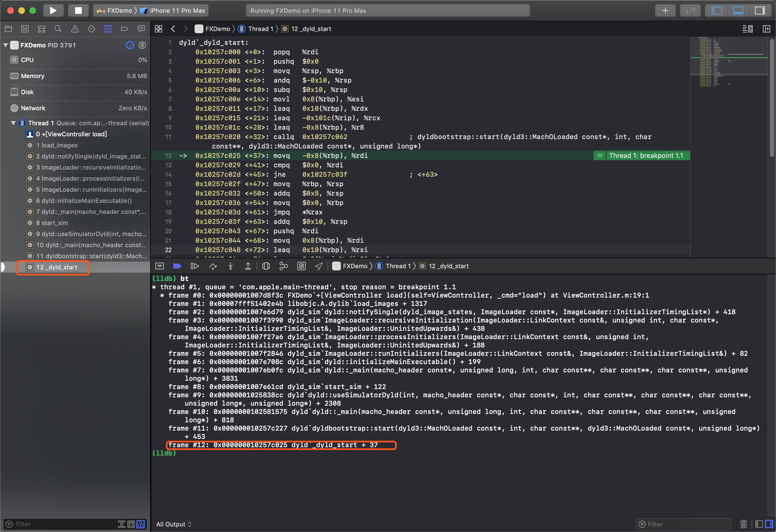776x532 pixels.
Task: Open the Debug View Hierarchy tool
Action: click(x=266, y=266)
